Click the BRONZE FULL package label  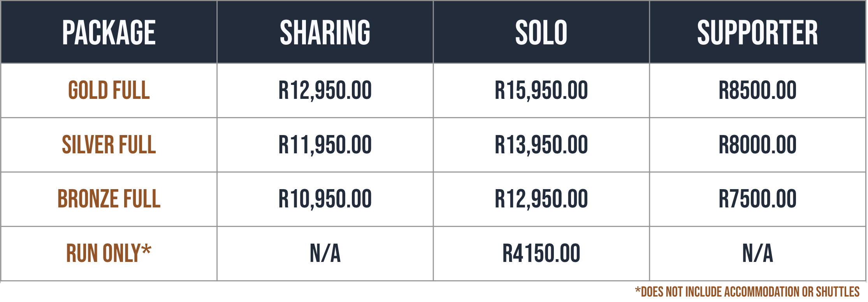tap(109, 199)
